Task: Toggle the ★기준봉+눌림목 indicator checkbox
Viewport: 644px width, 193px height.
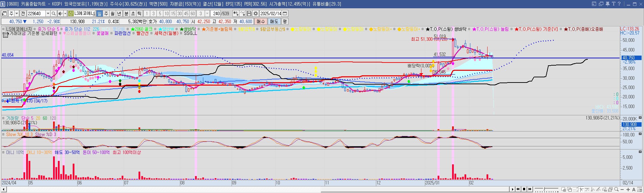Action: 198,29
